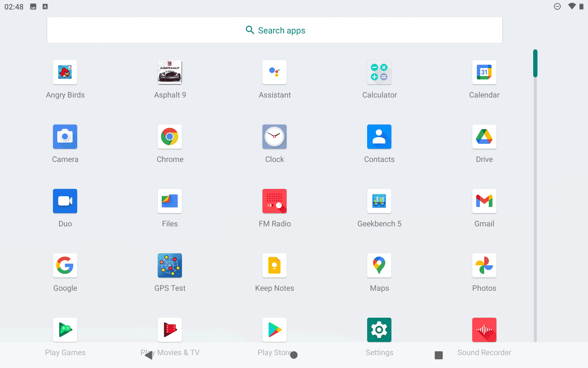Image resolution: width=588 pixels, height=368 pixels.
Task: Open Google Assistant app
Action: click(x=274, y=72)
